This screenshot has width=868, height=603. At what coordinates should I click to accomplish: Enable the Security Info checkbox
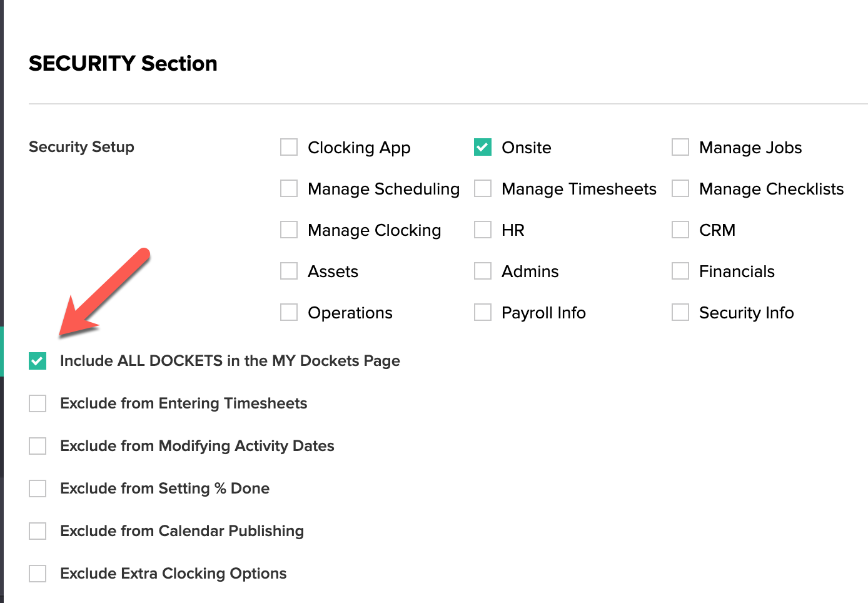tap(680, 312)
